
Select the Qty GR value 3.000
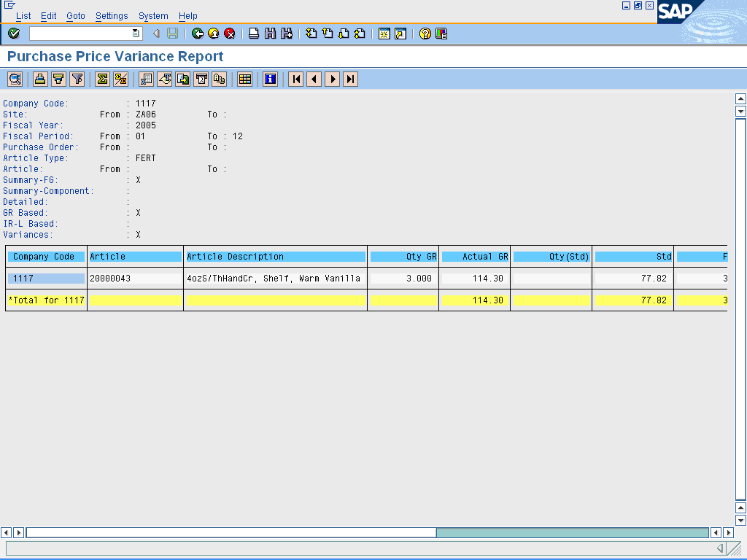[403, 279]
